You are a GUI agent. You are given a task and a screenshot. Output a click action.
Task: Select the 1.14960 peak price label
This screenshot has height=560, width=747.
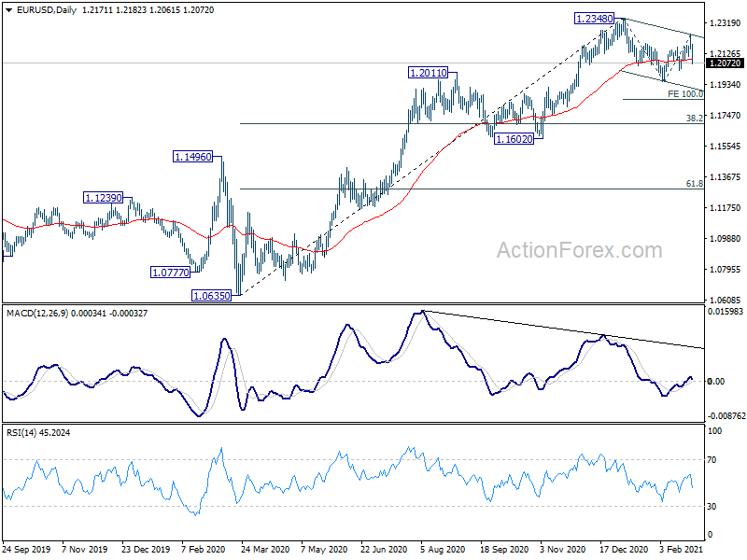pyautogui.click(x=192, y=157)
